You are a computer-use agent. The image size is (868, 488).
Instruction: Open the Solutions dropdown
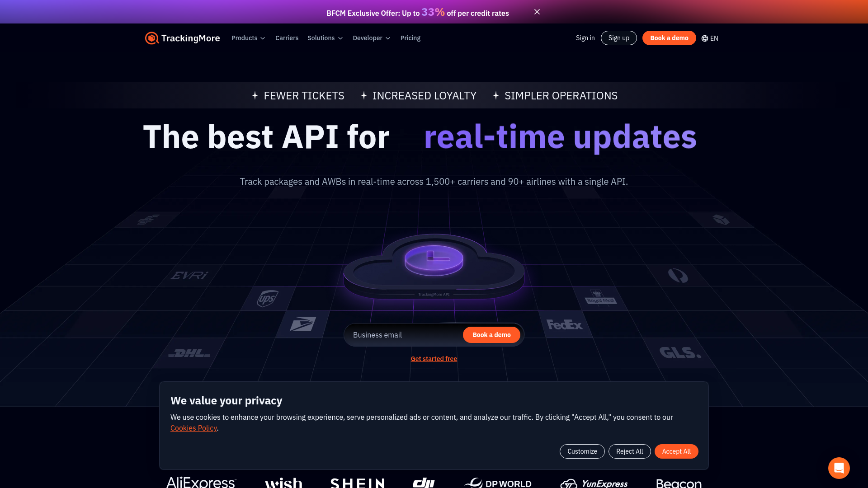[325, 38]
